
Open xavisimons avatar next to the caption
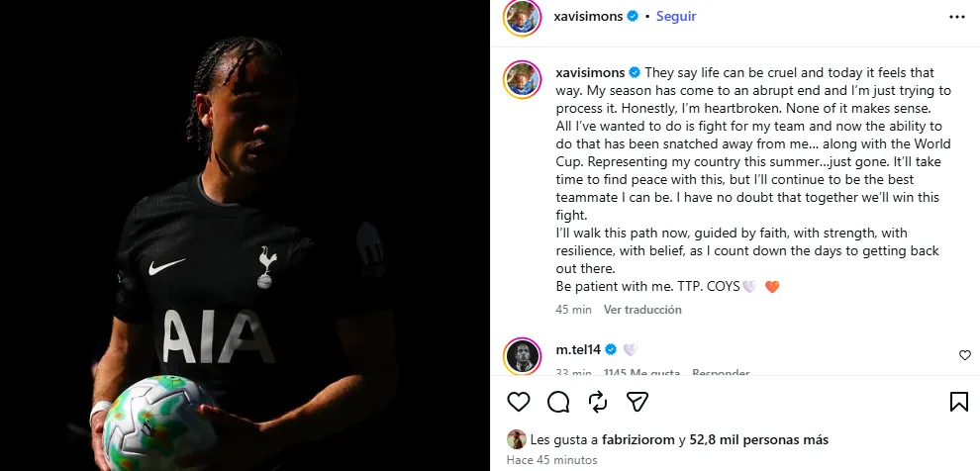tap(522, 79)
